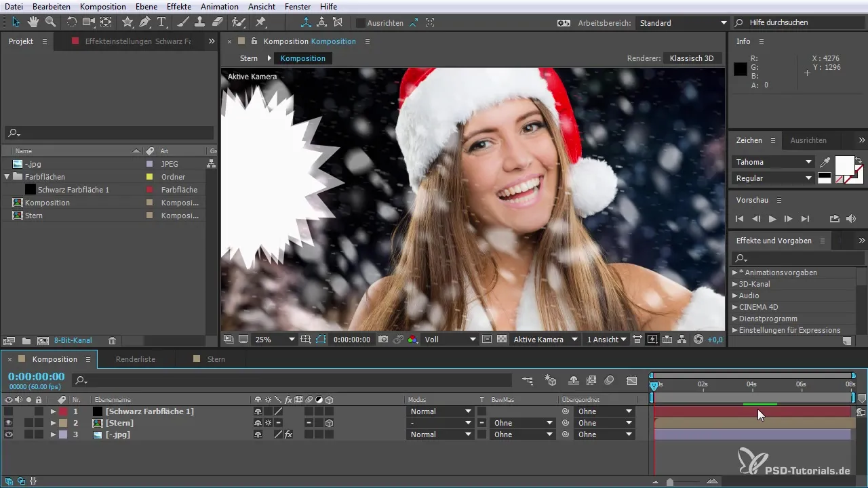
Task: Play the preview
Action: pyautogui.click(x=772, y=219)
